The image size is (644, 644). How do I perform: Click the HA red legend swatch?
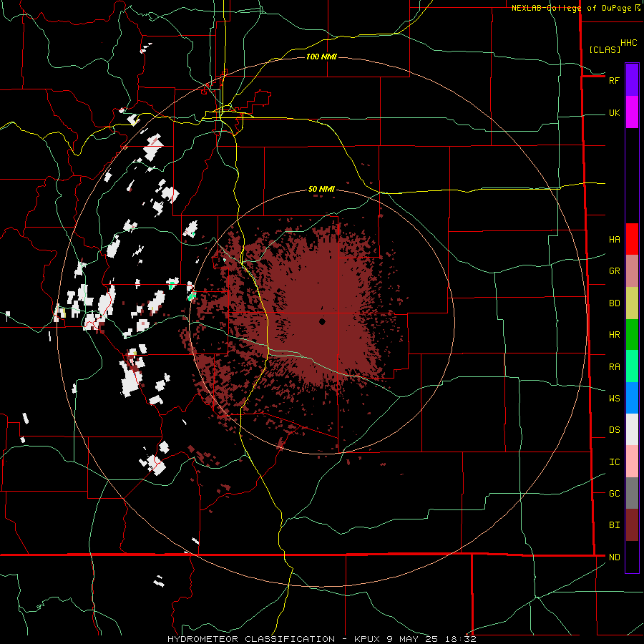click(632, 239)
